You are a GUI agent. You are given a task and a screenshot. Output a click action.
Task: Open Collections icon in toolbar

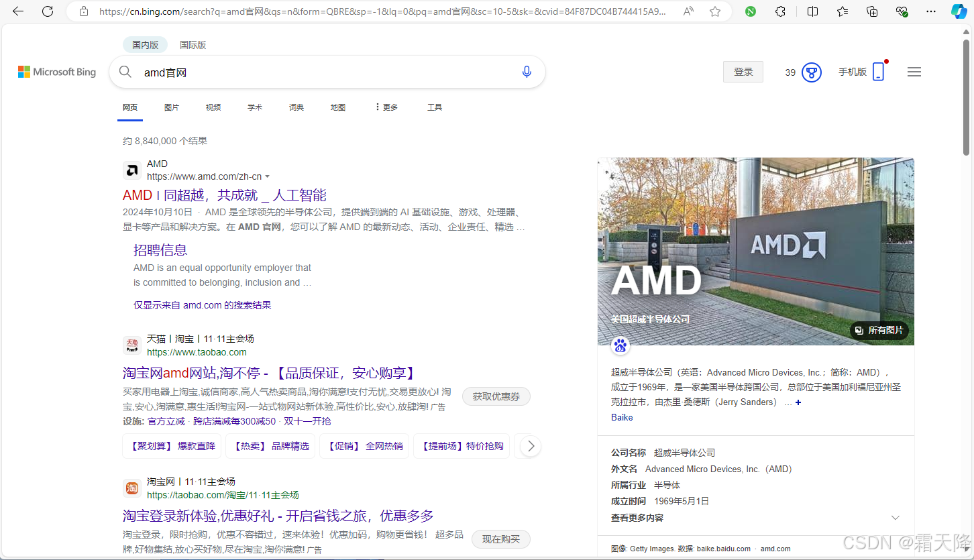(872, 11)
